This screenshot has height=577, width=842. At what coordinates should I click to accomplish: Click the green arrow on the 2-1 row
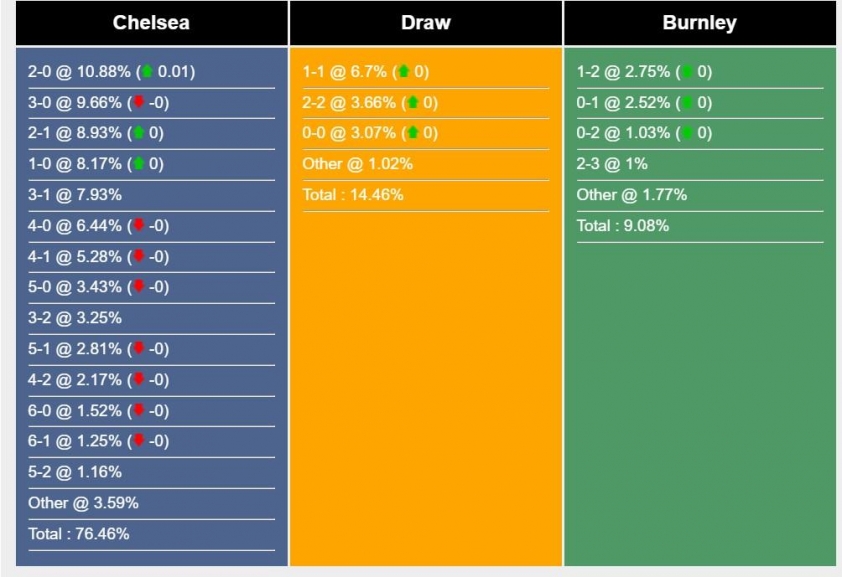pos(139,133)
